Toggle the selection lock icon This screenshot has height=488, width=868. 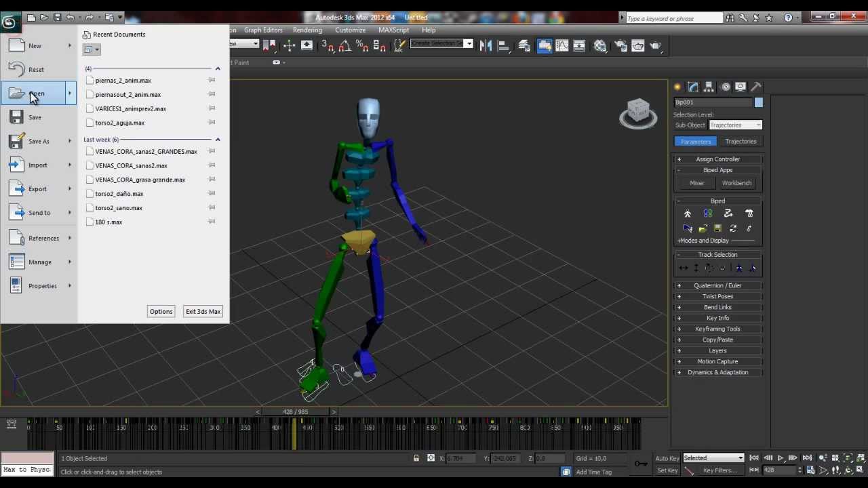(x=416, y=458)
